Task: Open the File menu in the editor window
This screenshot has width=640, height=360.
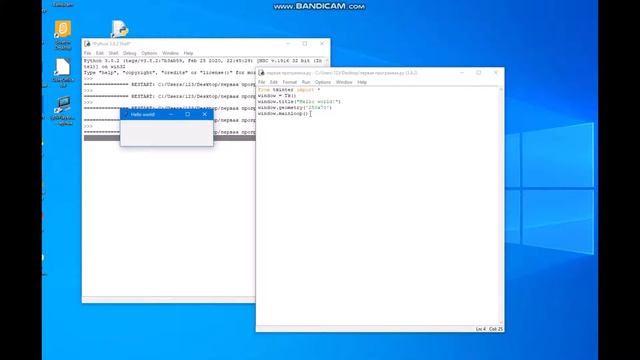Action: click(x=262, y=82)
